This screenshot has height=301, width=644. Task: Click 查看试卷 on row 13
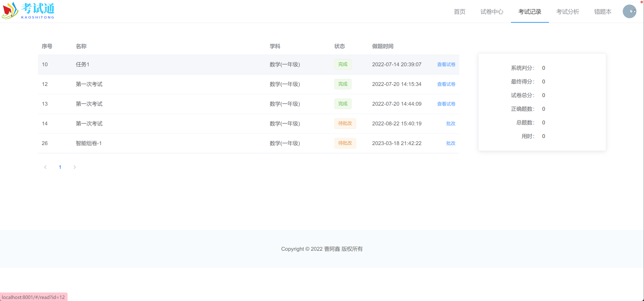pyautogui.click(x=446, y=104)
